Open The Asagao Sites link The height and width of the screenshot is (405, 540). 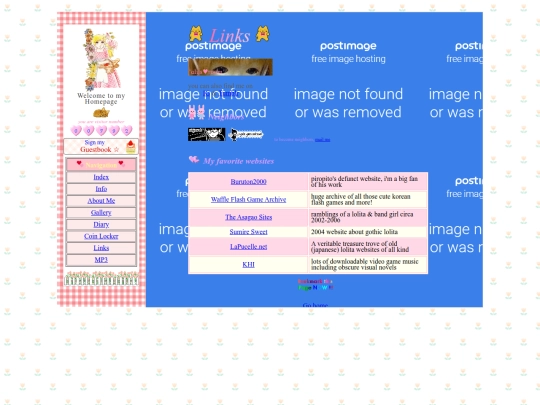(x=248, y=217)
